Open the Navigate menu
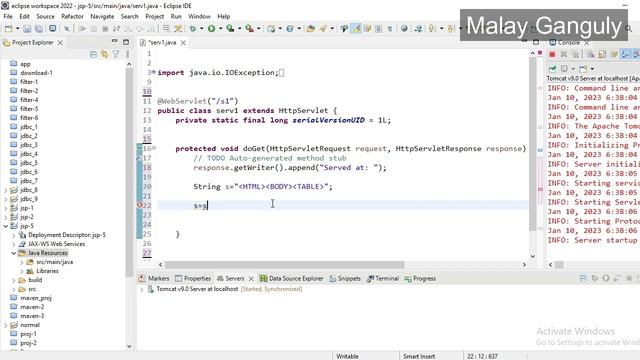The width and height of the screenshot is (640, 360). point(102,16)
